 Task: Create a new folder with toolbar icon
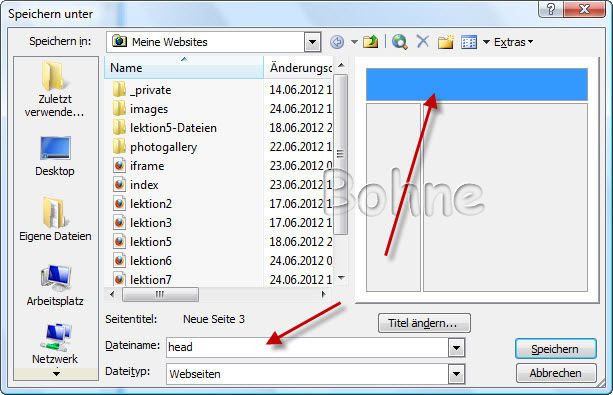445,42
